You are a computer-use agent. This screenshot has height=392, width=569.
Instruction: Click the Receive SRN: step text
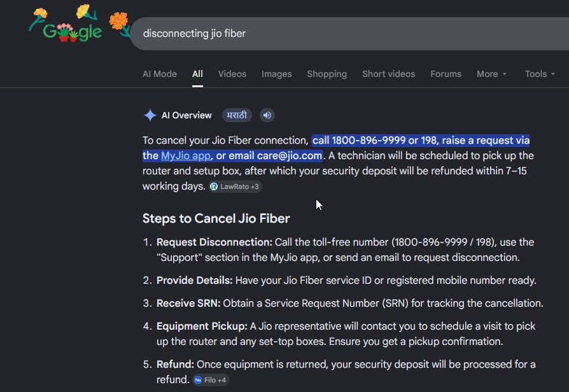(x=188, y=303)
